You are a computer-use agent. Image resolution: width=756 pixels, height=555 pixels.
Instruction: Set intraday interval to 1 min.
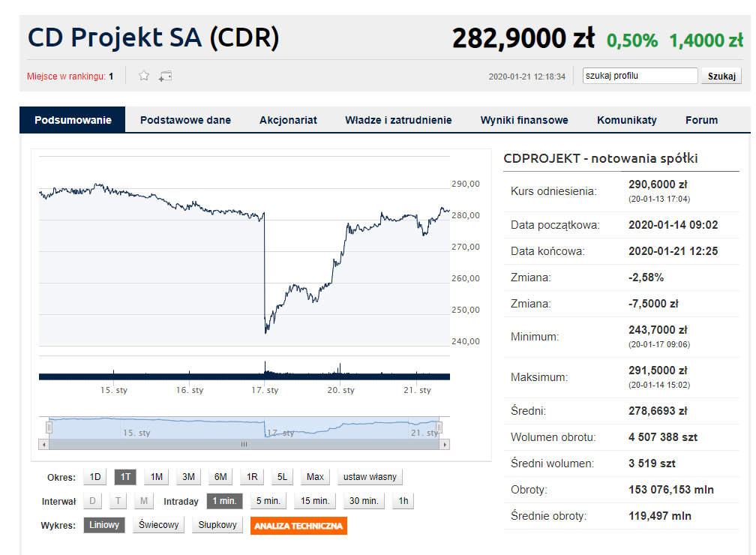pos(225,501)
